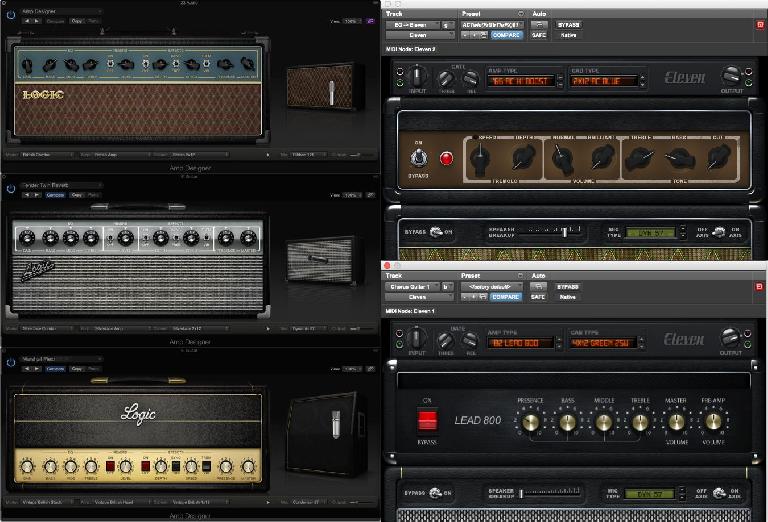This screenshot has height=522, width=768.
Task: Click Compare in middle Amp Designer header
Action: tap(55, 195)
